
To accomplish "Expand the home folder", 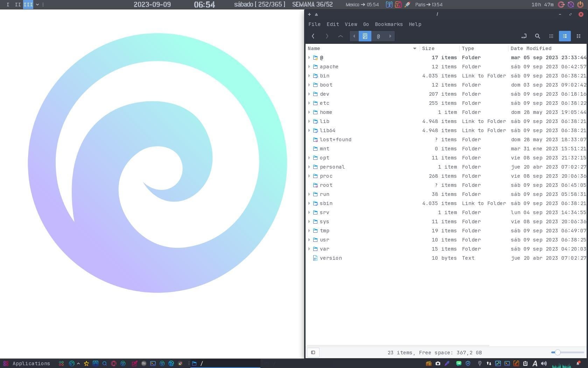I will (x=309, y=112).
